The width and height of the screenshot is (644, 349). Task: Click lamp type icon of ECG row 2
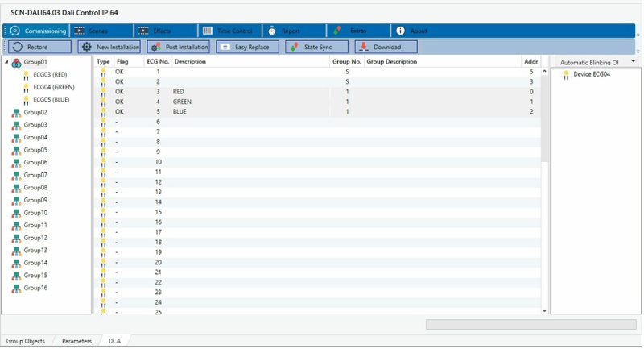coord(103,82)
